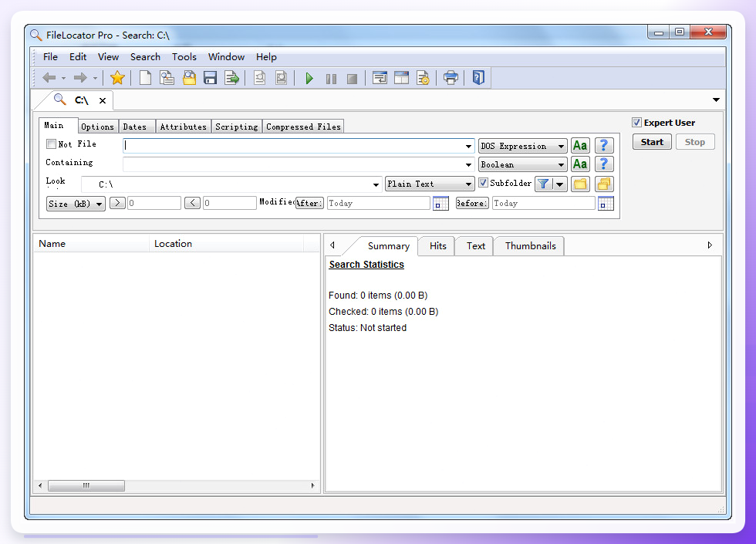Click the Forward arrow in the toolbar

tap(80, 78)
